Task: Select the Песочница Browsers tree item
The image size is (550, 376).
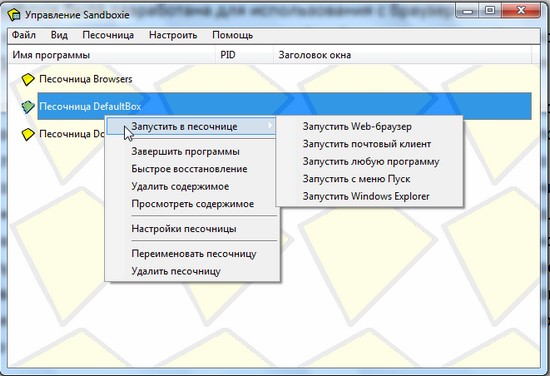Action: click(x=86, y=79)
